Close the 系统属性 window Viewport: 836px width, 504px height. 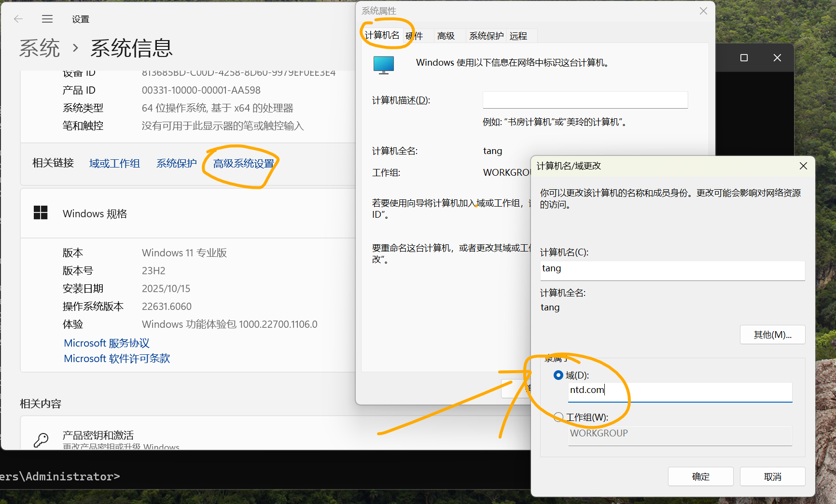[703, 11]
